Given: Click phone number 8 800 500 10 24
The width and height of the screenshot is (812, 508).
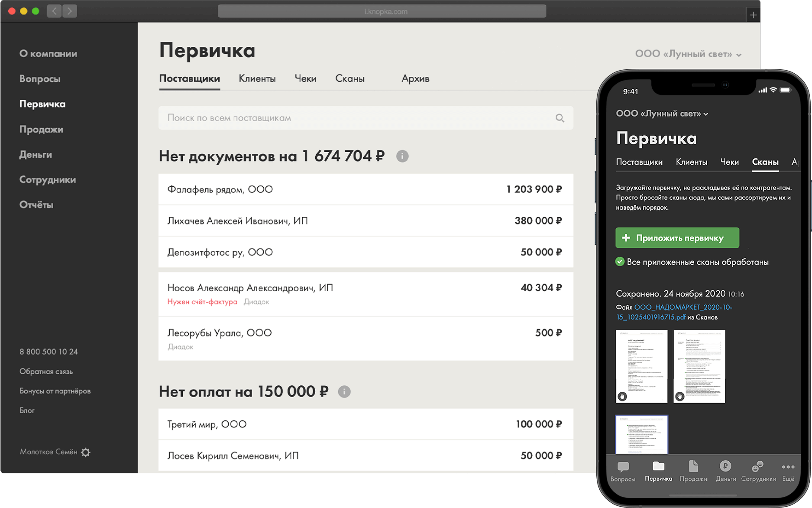Looking at the screenshot, I should [49, 352].
